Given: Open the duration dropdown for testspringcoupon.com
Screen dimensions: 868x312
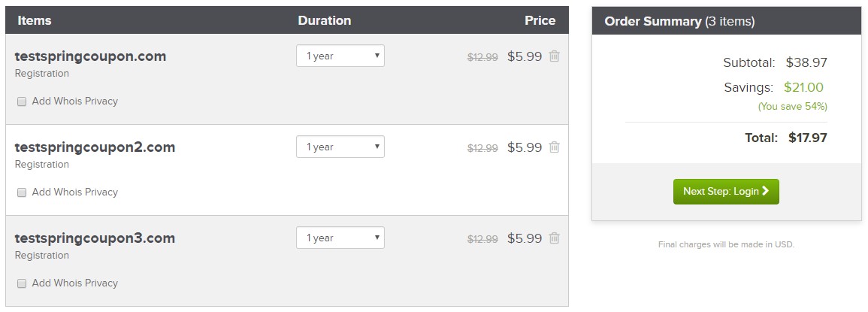Looking at the screenshot, I should click(340, 56).
